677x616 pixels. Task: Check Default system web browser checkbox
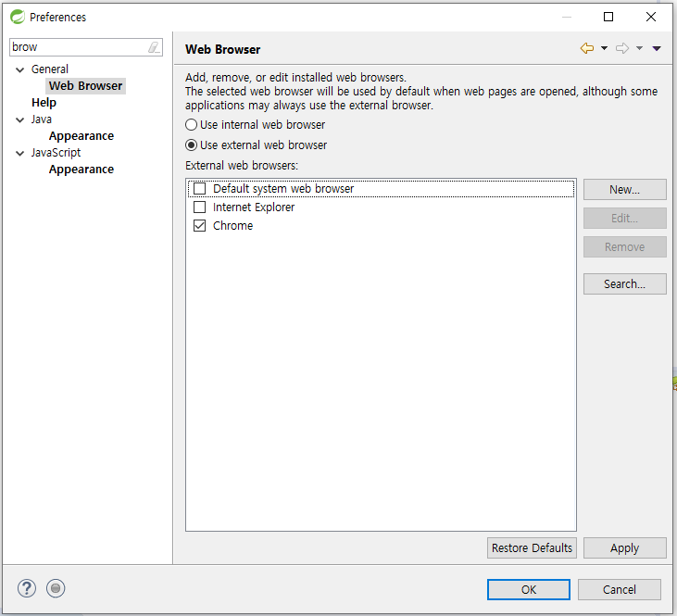tap(199, 189)
